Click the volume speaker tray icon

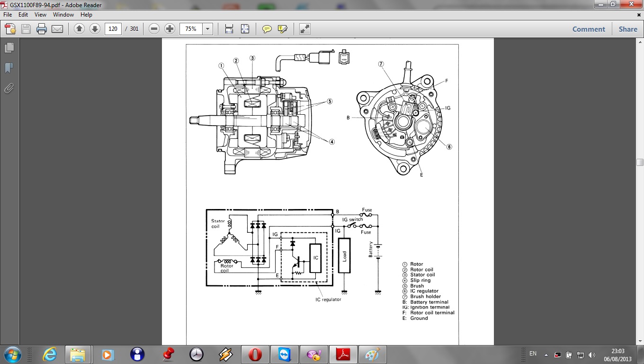pos(591,355)
